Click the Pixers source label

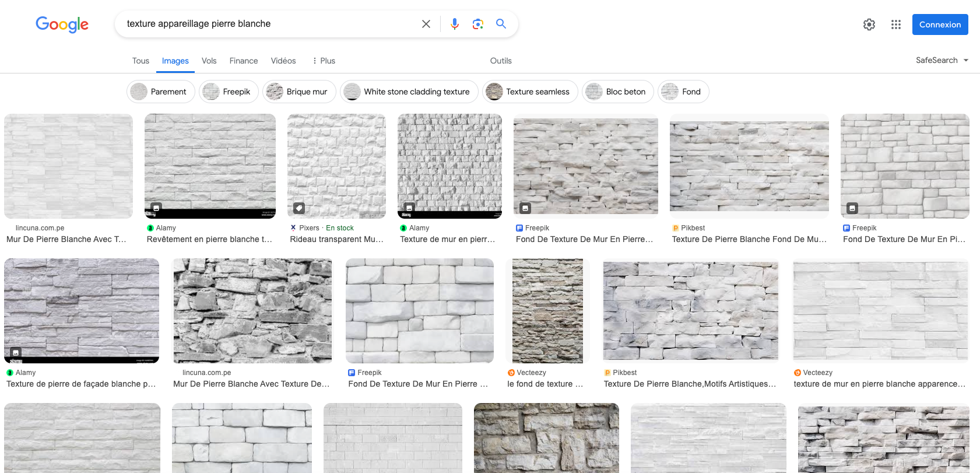309,228
